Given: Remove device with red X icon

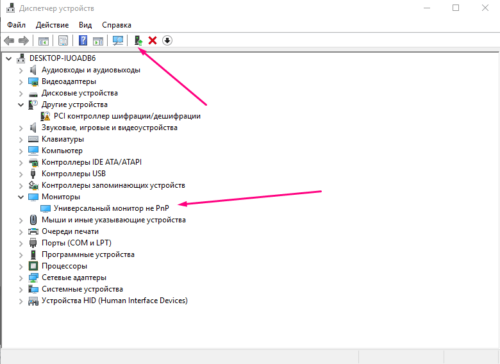Looking at the screenshot, I should tap(152, 41).
